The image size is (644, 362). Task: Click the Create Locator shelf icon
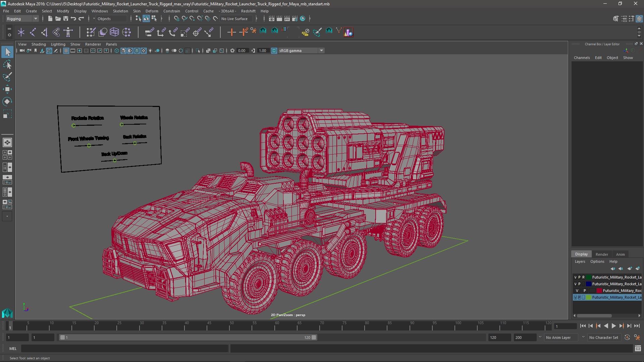(21, 32)
